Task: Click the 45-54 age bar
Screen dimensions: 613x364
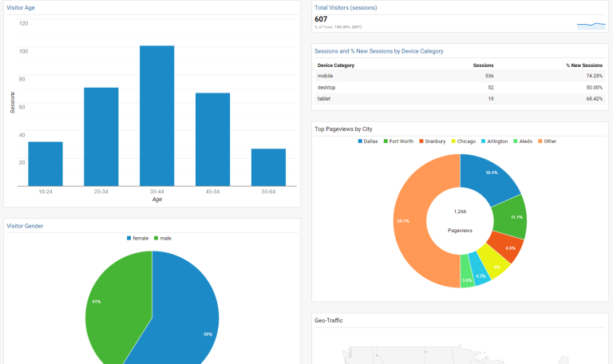Action: point(212,140)
